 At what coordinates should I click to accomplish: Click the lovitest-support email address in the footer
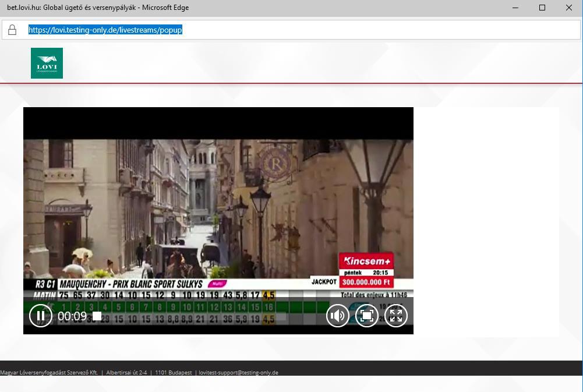click(238, 373)
